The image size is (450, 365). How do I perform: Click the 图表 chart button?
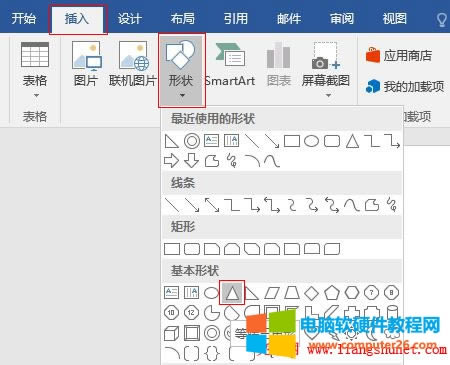click(279, 64)
